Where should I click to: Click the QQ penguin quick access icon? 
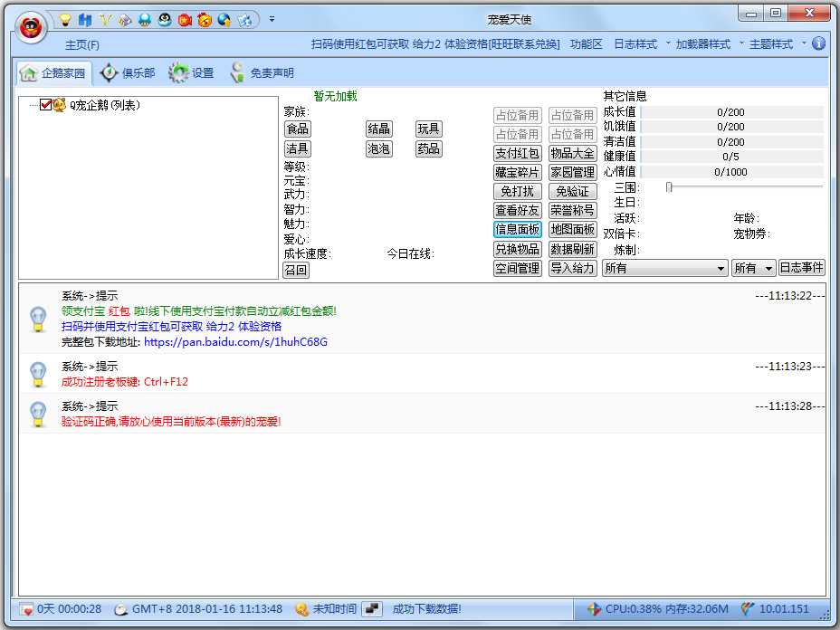(x=165, y=20)
